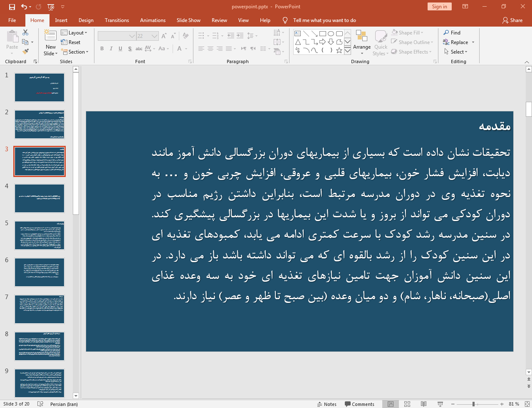532x408 pixels.
Task: Toggle Center paragraph alignment
Action: (x=210, y=49)
